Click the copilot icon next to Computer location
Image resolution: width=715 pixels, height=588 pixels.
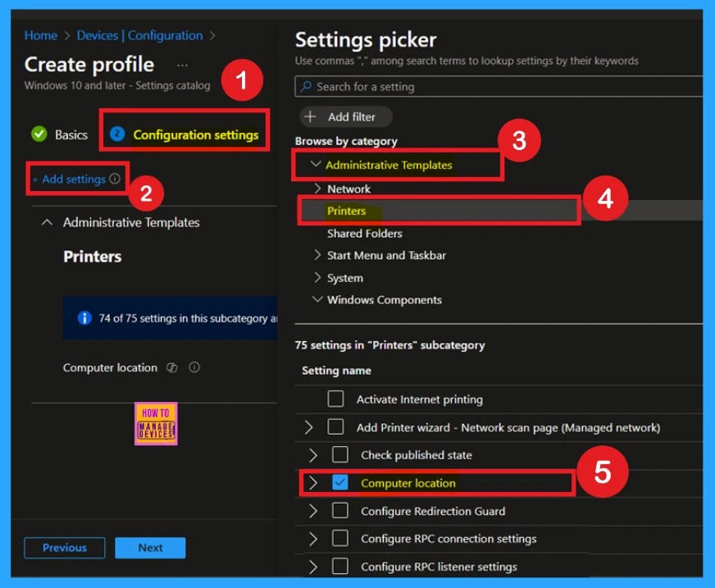click(x=172, y=367)
